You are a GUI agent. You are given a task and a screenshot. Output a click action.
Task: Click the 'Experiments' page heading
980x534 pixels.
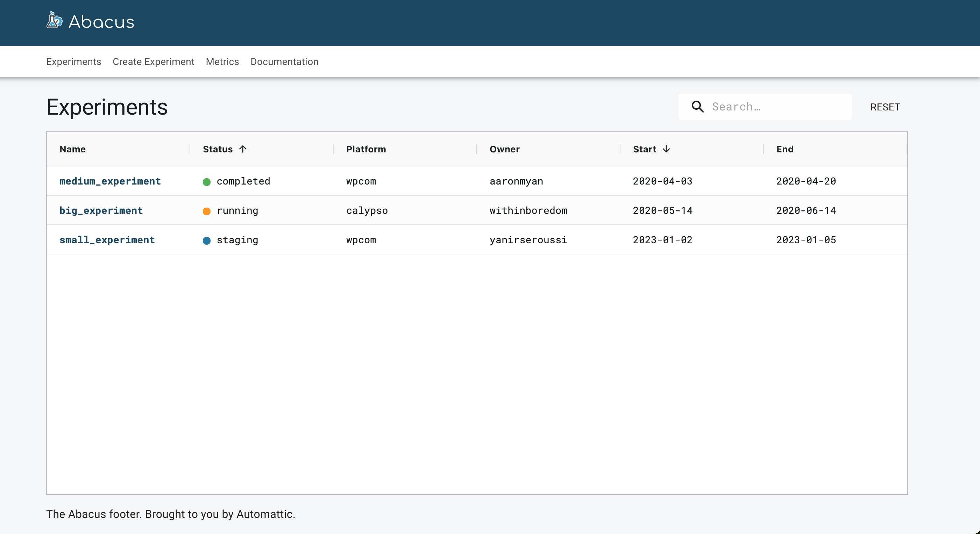[x=107, y=107]
